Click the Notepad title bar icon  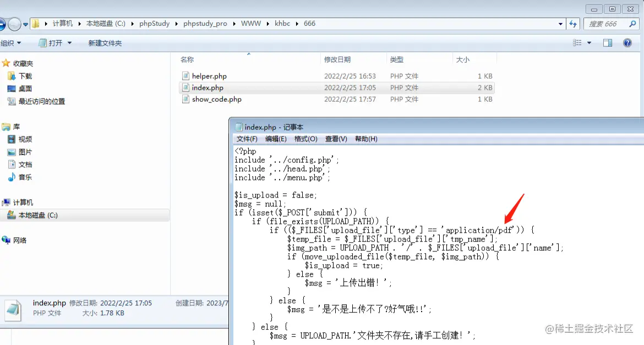(239, 127)
